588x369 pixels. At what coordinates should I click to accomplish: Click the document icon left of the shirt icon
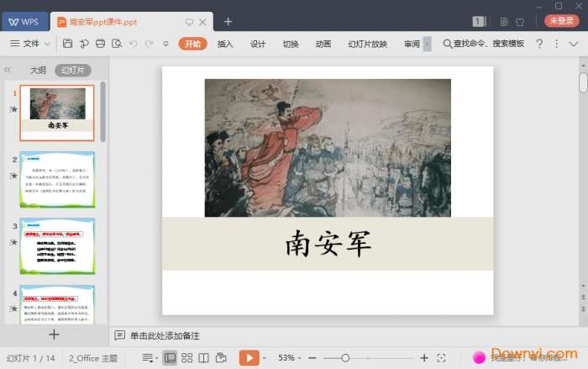tap(504, 22)
